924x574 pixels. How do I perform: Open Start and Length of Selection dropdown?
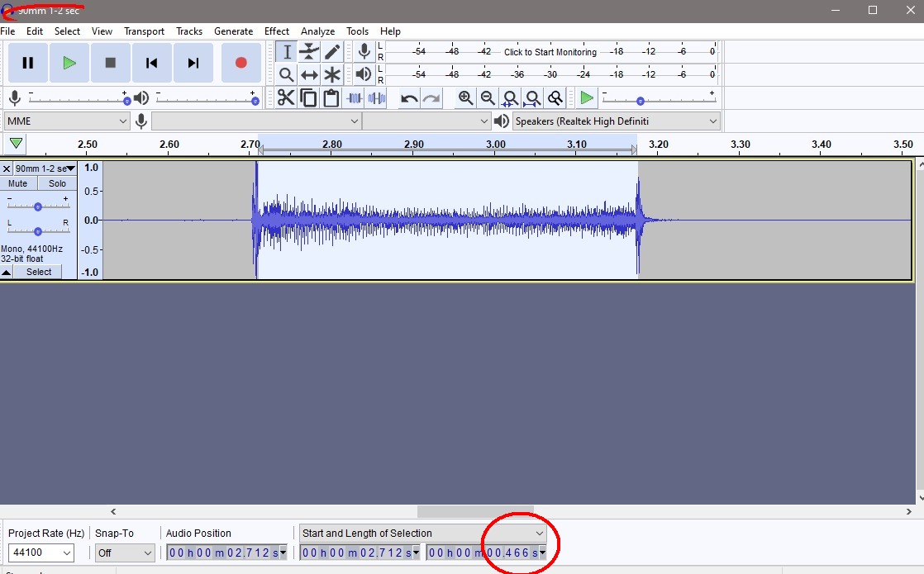[422, 534]
